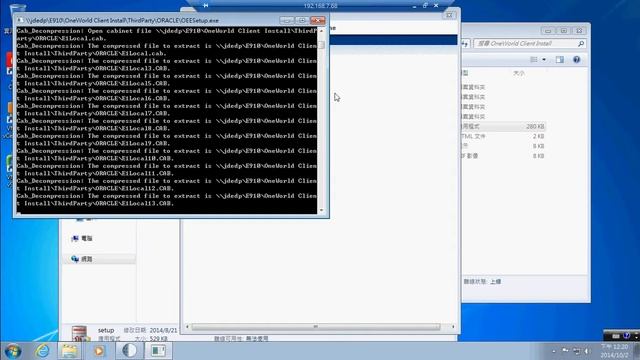Click the installer horizontal scrollbar thumb
The image size is (640, 360).
coord(316,327)
